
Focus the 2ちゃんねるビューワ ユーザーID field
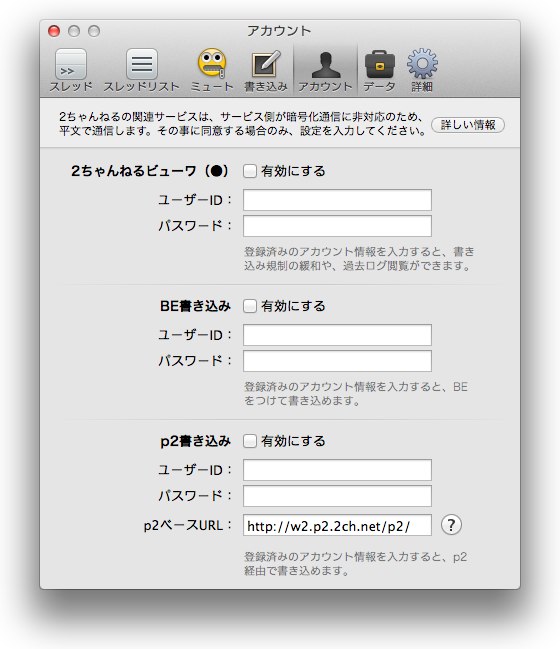click(x=337, y=200)
